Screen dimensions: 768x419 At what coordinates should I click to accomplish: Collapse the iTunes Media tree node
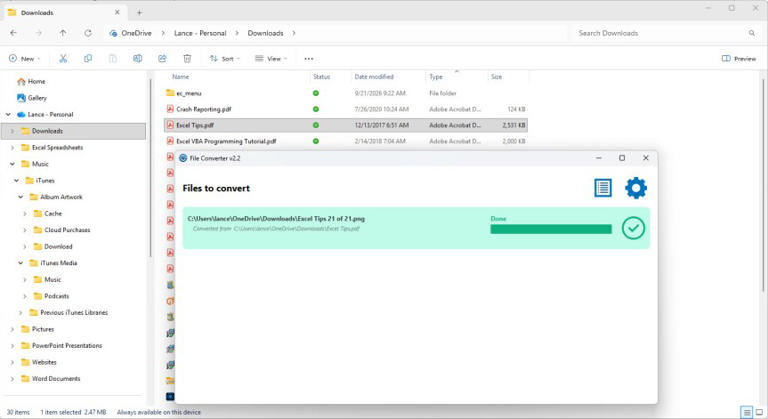[21, 263]
